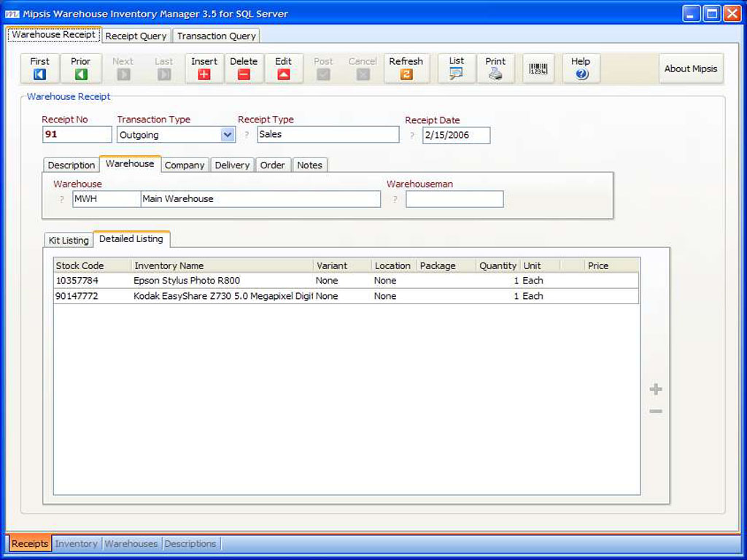Open the Kit Listing tab
This screenshot has height=560, width=747.
click(x=69, y=240)
